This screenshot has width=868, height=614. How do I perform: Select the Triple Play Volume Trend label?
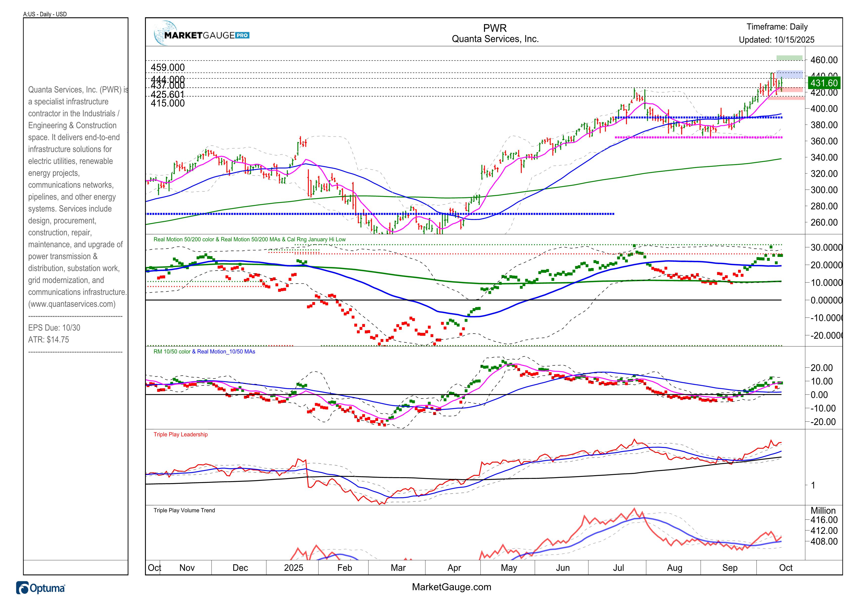tap(184, 510)
